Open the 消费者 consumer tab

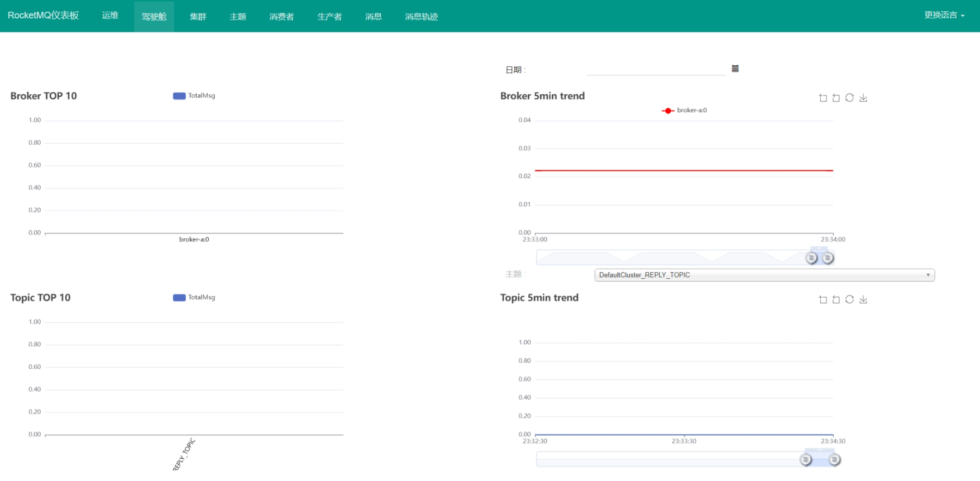(281, 16)
